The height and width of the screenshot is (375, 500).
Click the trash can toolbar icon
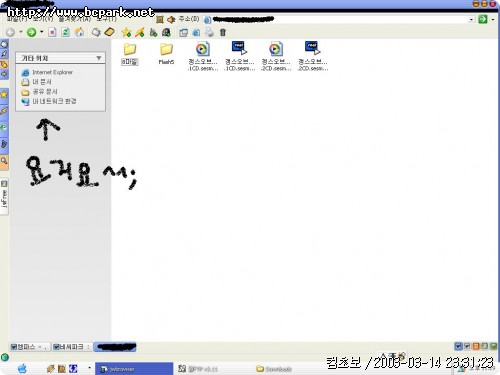(x=223, y=32)
